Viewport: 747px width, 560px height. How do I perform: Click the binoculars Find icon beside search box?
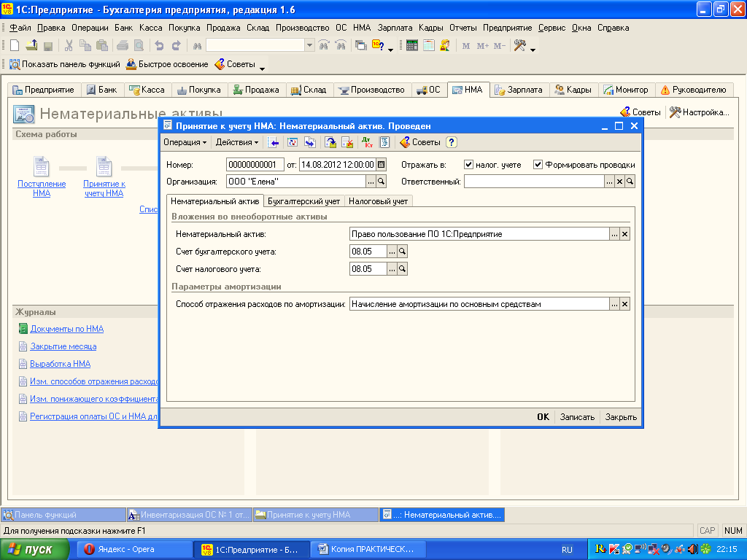(x=197, y=46)
